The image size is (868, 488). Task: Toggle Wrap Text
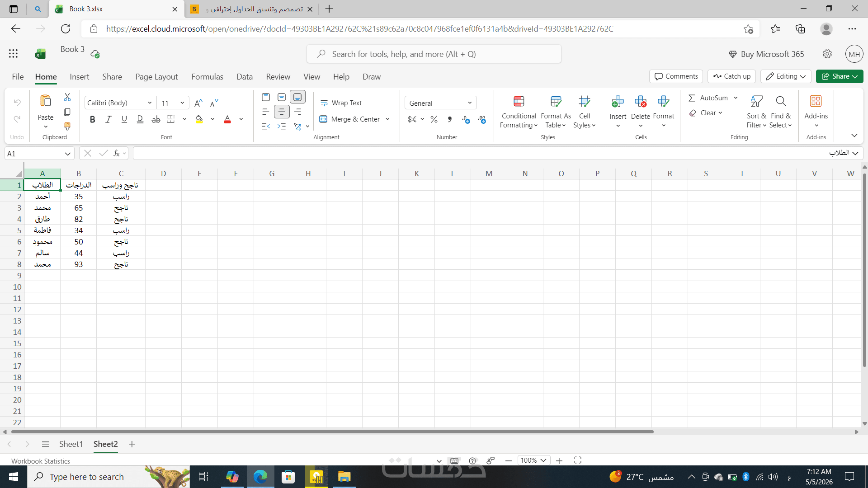(x=341, y=103)
